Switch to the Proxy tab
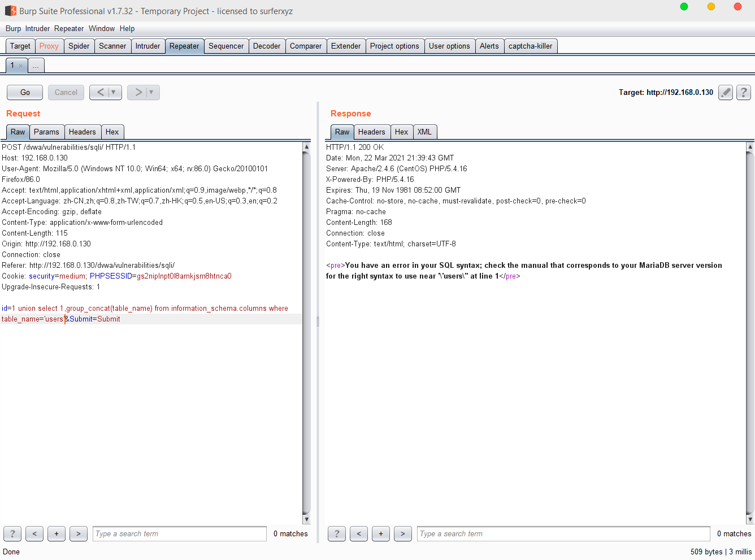The width and height of the screenshot is (755, 560). click(x=49, y=46)
